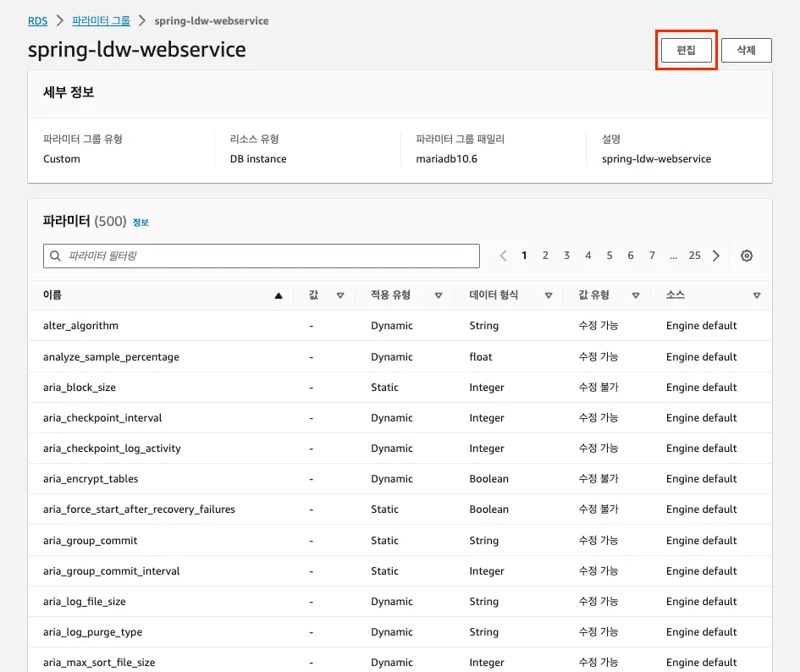Open the 정보 info link next to 파라미터

(141, 222)
